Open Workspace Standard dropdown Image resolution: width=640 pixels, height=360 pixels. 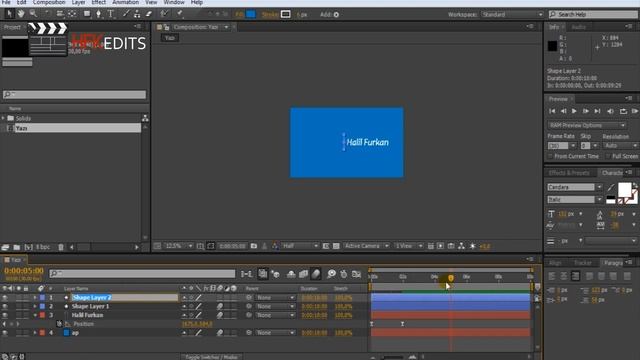(512, 14)
